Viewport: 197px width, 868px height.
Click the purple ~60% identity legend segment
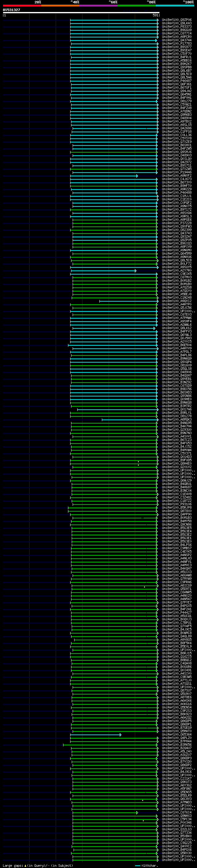point(99,6)
